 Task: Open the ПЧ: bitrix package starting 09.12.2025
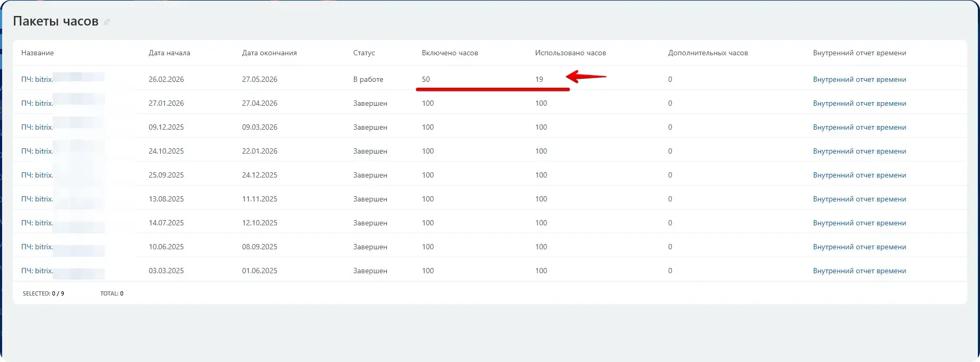[37, 127]
